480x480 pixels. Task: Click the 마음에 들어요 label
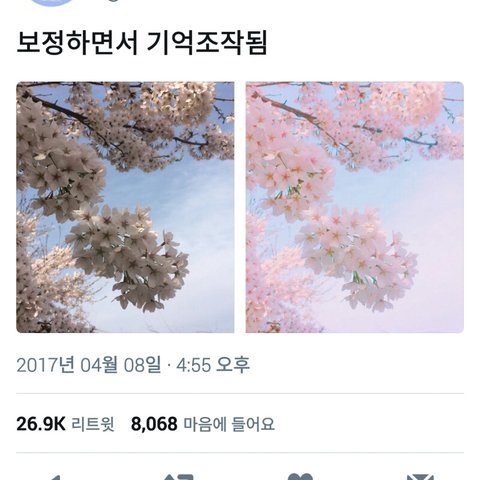click(x=229, y=424)
